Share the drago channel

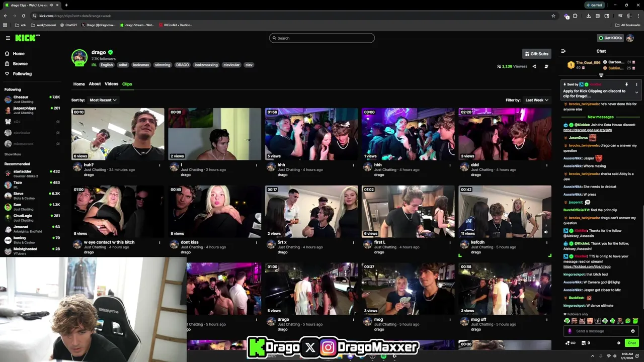(534, 66)
